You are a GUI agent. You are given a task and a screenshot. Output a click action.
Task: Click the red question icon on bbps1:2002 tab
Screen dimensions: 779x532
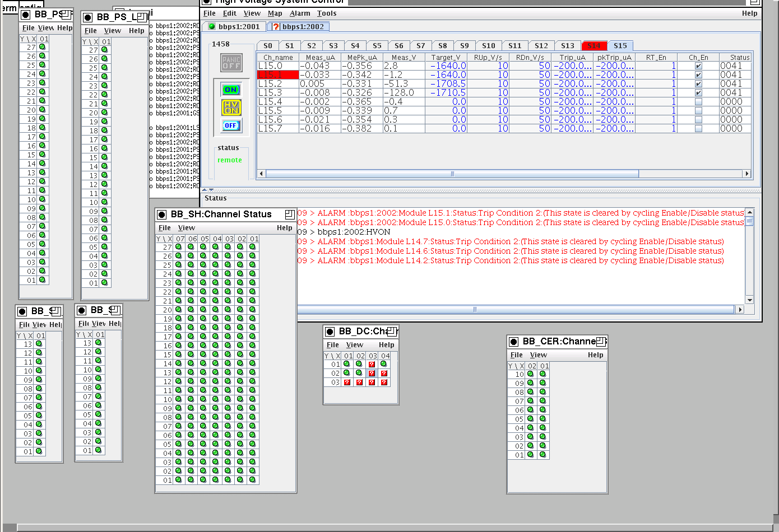(x=276, y=26)
